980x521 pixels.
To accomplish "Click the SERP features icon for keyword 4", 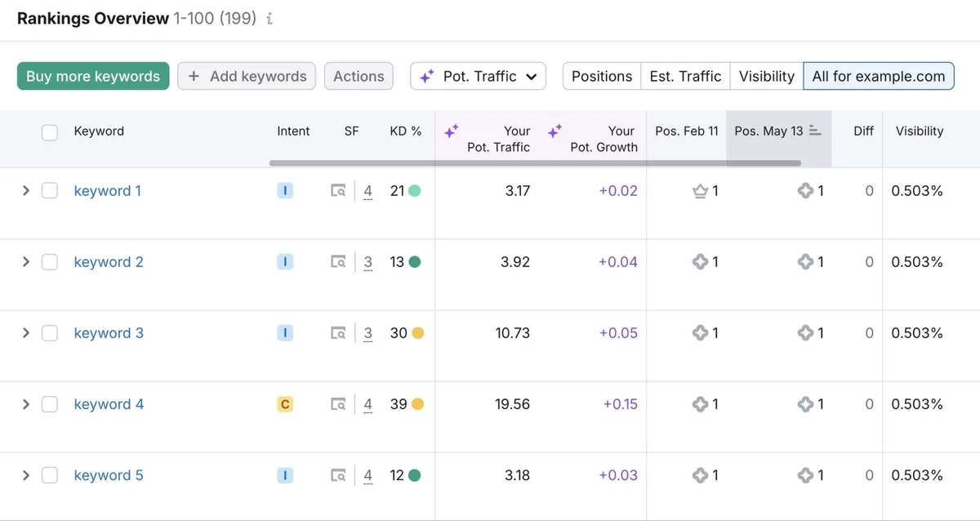I will pos(338,404).
